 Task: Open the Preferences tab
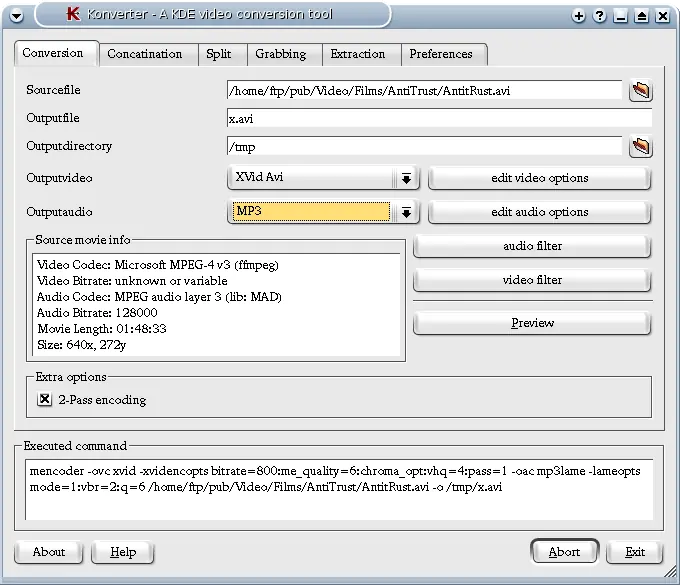444,54
